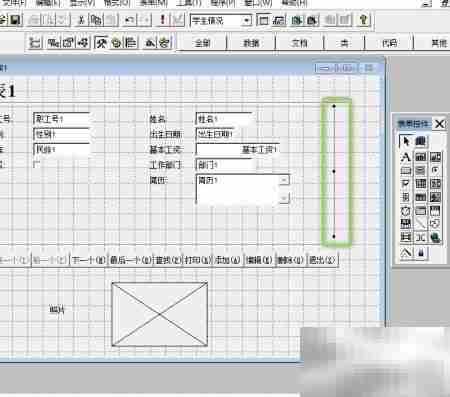450x397 pixels.
Task: Click the 查找(F) button
Action: 168,260
